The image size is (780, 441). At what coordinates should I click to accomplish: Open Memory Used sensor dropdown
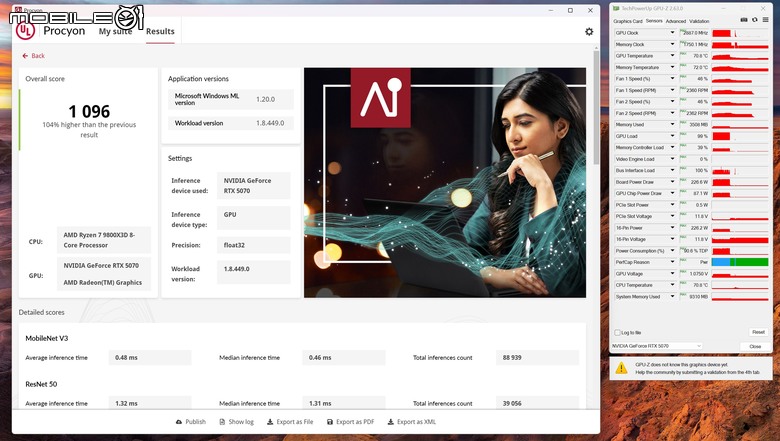tap(672, 124)
